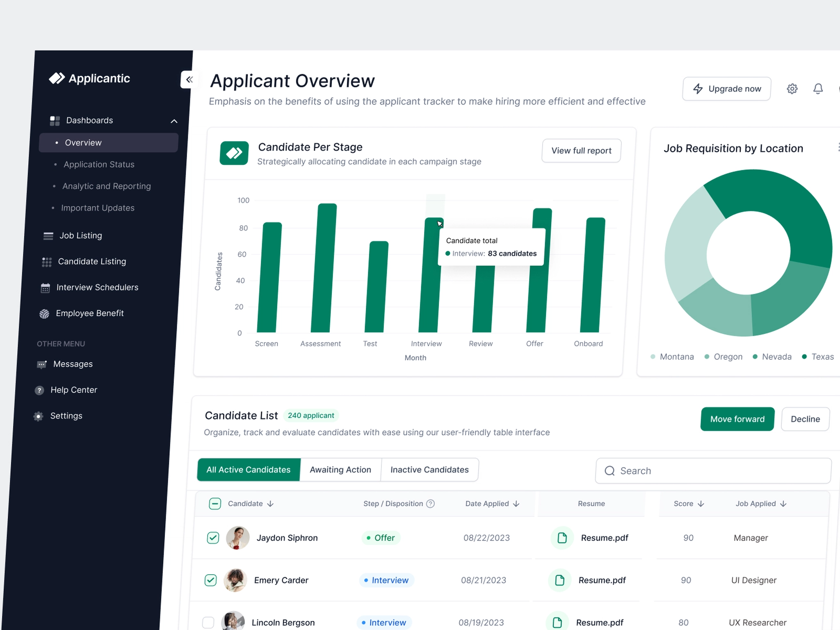Click the 08/22/2023 date cell

pyautogui.click(x=486, y=538)
